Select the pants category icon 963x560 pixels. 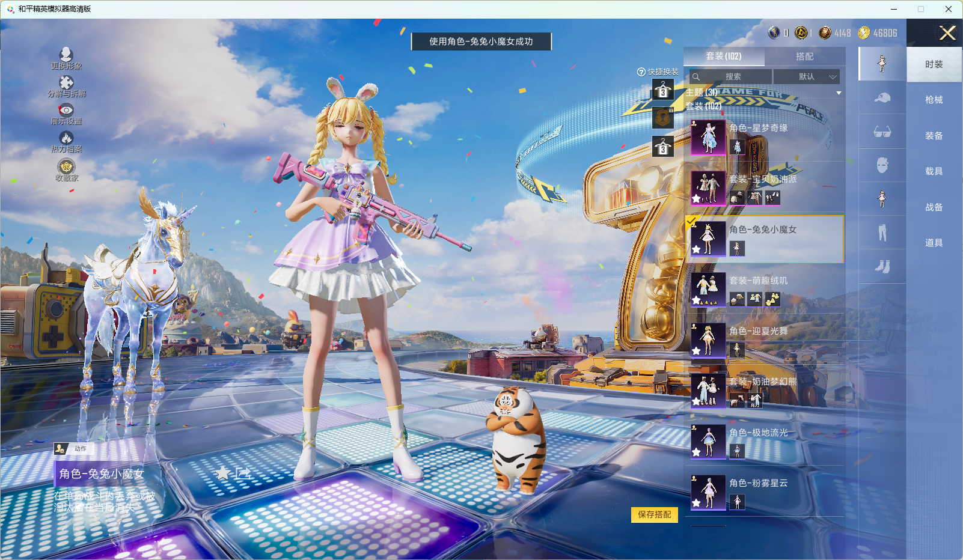point(882,233)
